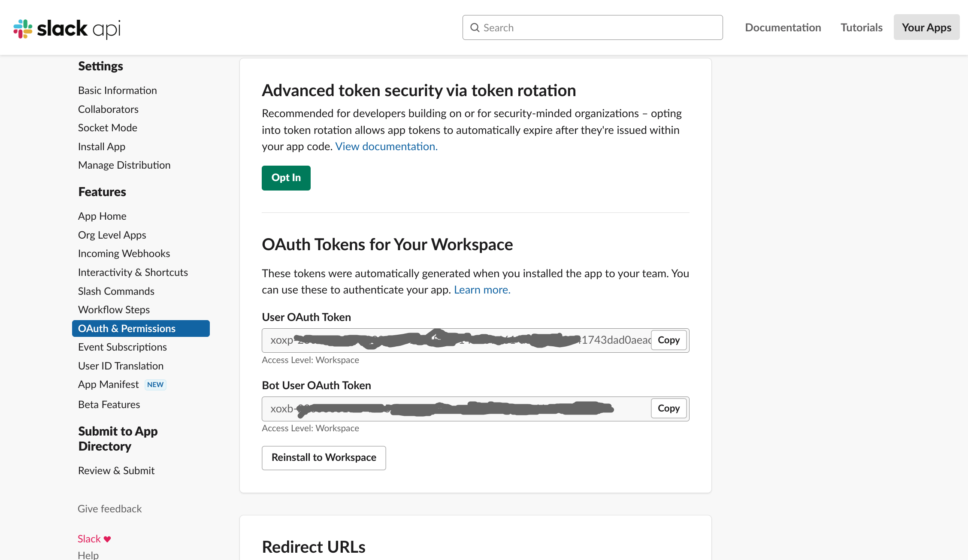Click the NEW badge beside App Manifest

(x=155, y=384)
